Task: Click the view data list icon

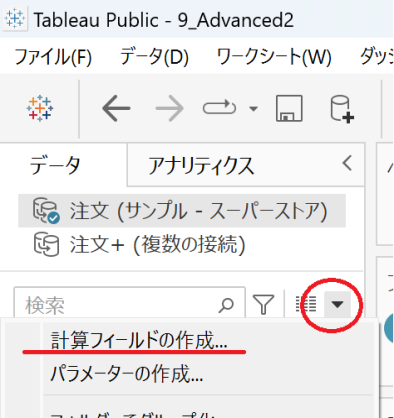Action: (x=306, y=304)
